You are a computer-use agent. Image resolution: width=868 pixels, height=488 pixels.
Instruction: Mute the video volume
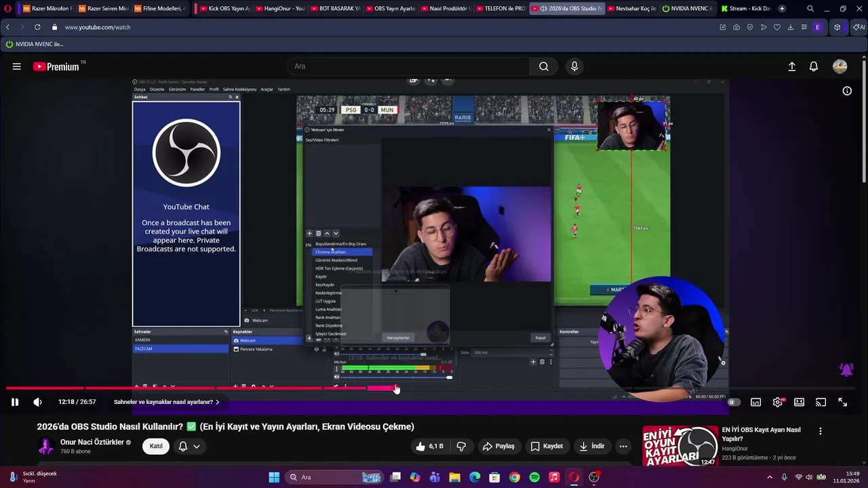pos(37,402)
